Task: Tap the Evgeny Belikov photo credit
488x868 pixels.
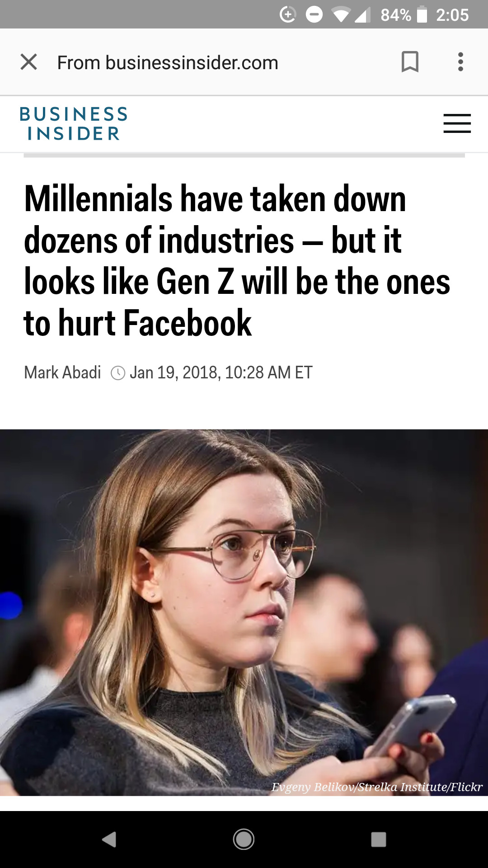Action: [377, 787]
